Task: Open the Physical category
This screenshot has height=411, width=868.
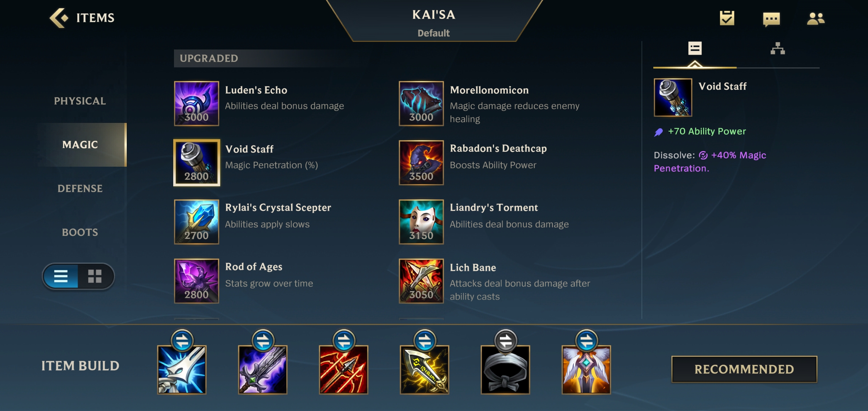Action: click(80, 101)
